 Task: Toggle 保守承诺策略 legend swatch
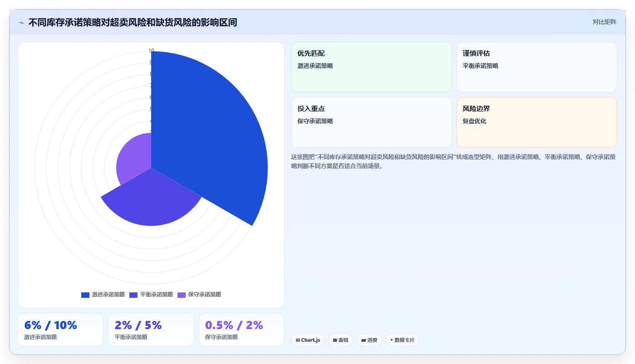pyautogui.click(x=182, y=295)
